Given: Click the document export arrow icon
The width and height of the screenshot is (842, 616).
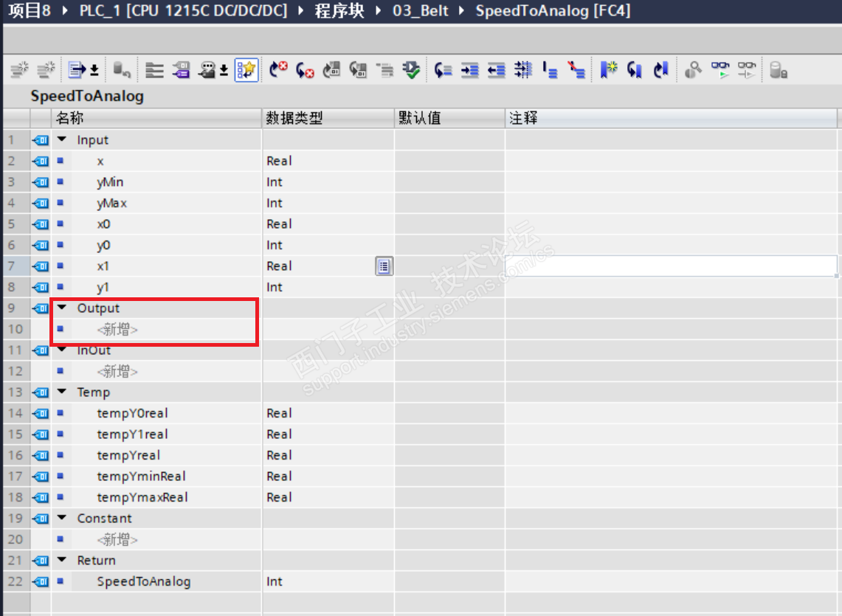Looking at the screenshot, I should click(x=77, y=70).
